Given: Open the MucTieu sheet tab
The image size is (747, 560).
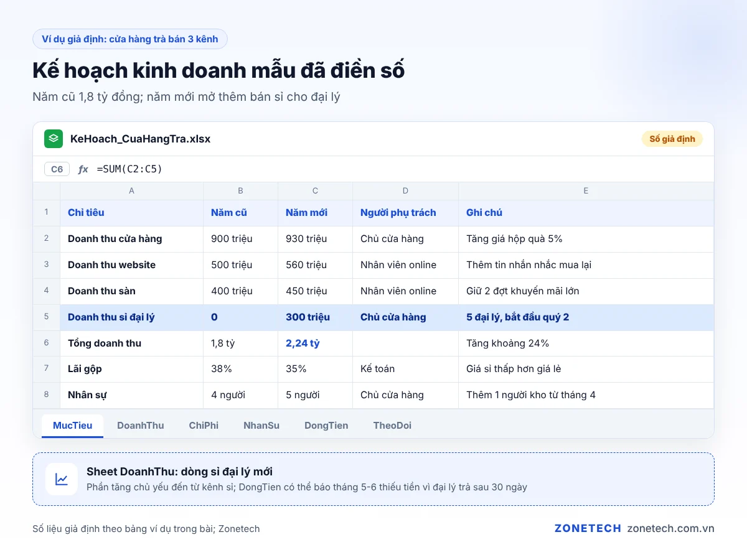Looking at the screenshot, I should 73,426.
